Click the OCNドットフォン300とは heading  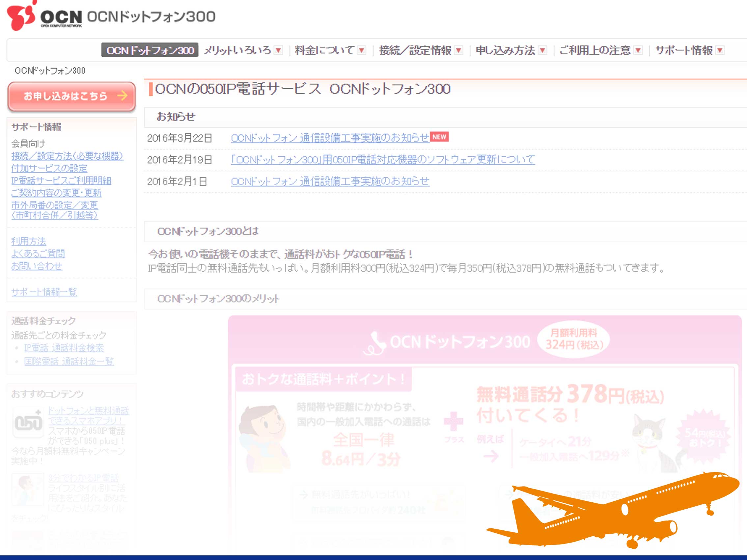pos(208,231)
